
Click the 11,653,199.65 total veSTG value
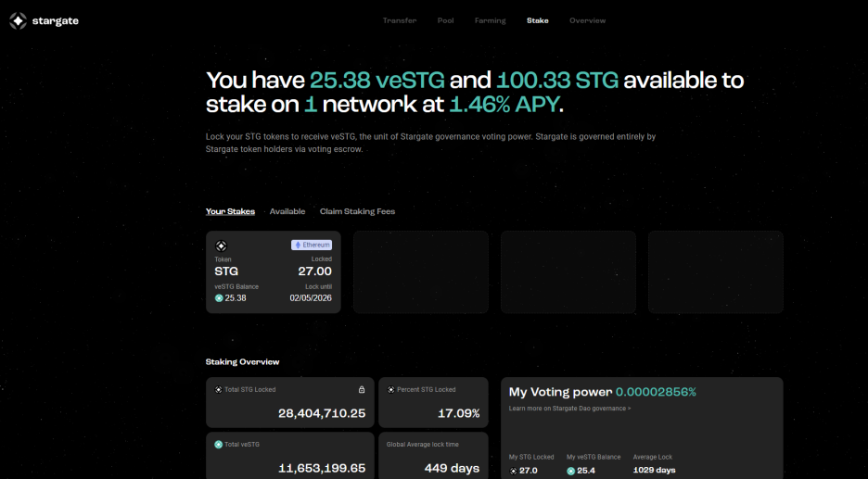tap(322, 468)
